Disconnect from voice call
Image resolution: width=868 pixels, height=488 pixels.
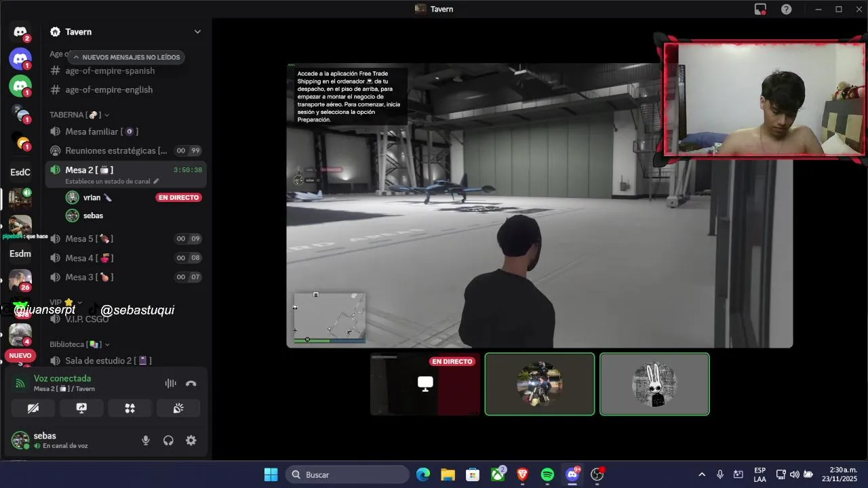[x=191, y=383]
